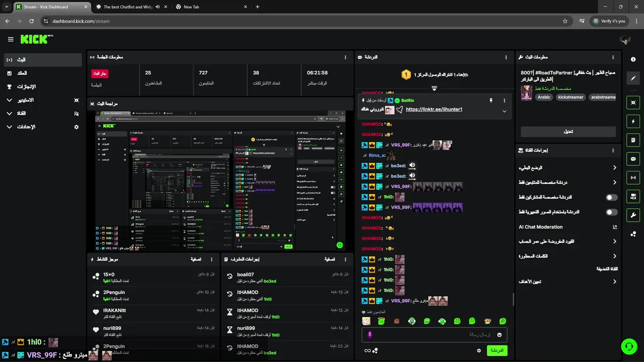Screen dimensions: 644x362
Task: Enable subscribers-only chat toggle
Action: pyautogui.click(x=612, y=198)
